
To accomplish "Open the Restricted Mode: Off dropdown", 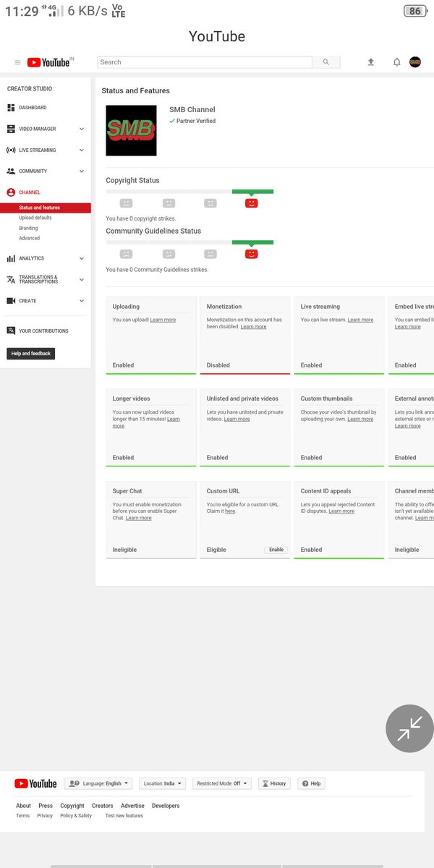I will coord(222,783).
